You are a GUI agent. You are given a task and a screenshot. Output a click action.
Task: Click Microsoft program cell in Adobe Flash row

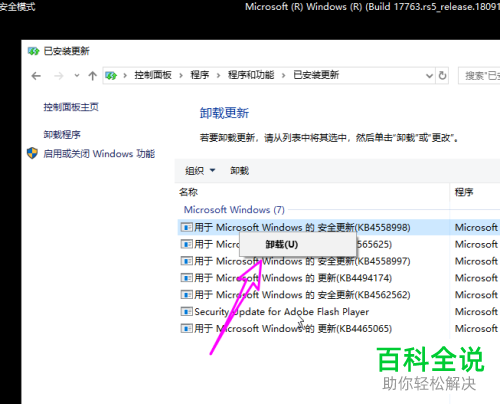click(476, 312)
